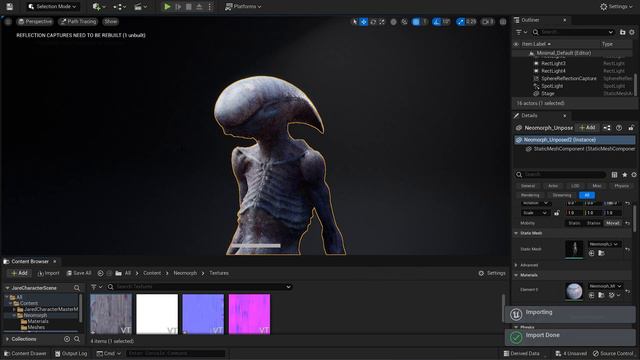
Task: Open the add content to project dropdown
Action: [x=99, y=7]
